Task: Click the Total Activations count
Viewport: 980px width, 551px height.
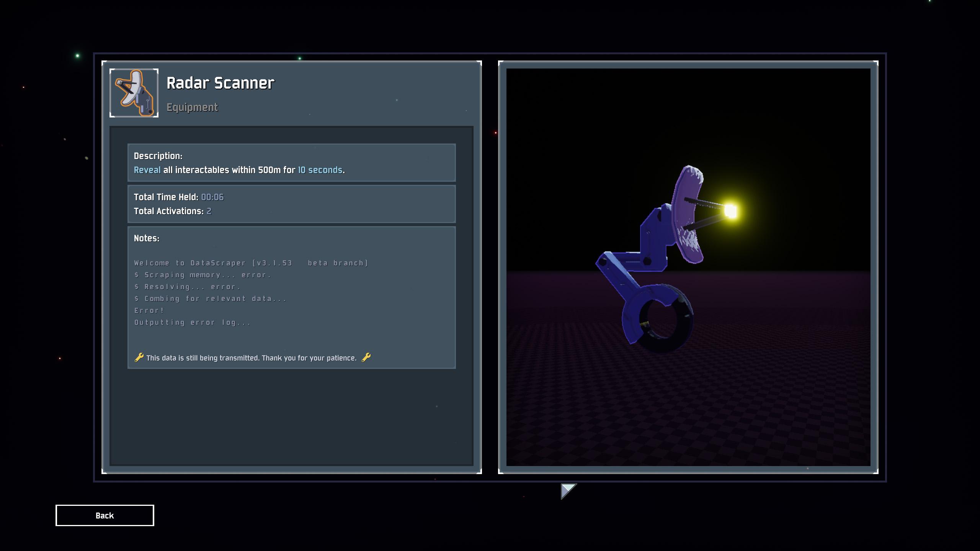Action: coord(209,211)
